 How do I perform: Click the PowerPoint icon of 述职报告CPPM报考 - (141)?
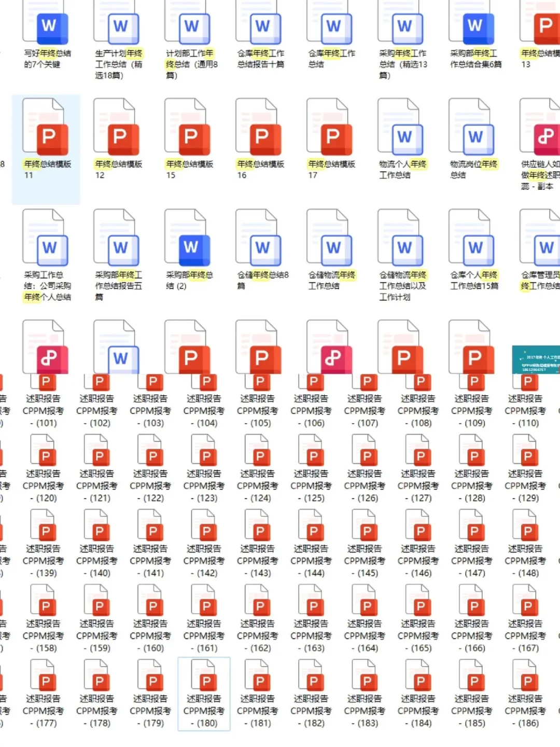coord(150,525)
